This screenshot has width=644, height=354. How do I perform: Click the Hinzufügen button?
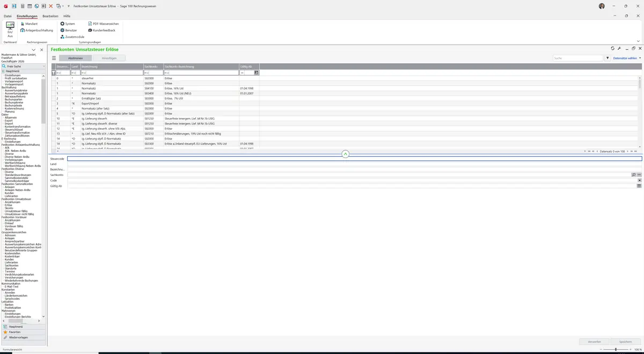tap(109, 58)
